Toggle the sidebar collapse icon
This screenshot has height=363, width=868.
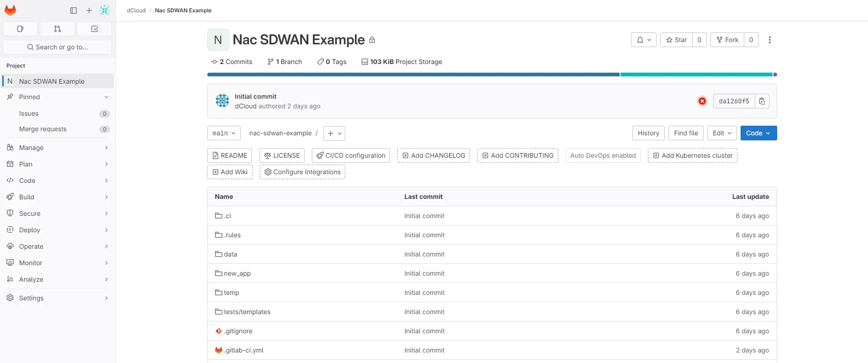coord(74,11)
